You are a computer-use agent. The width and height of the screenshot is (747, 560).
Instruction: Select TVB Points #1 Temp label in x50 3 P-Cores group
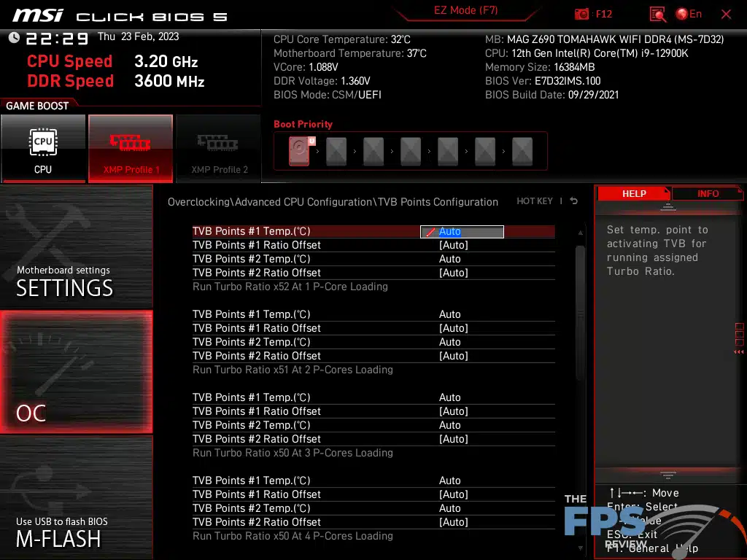251,397
